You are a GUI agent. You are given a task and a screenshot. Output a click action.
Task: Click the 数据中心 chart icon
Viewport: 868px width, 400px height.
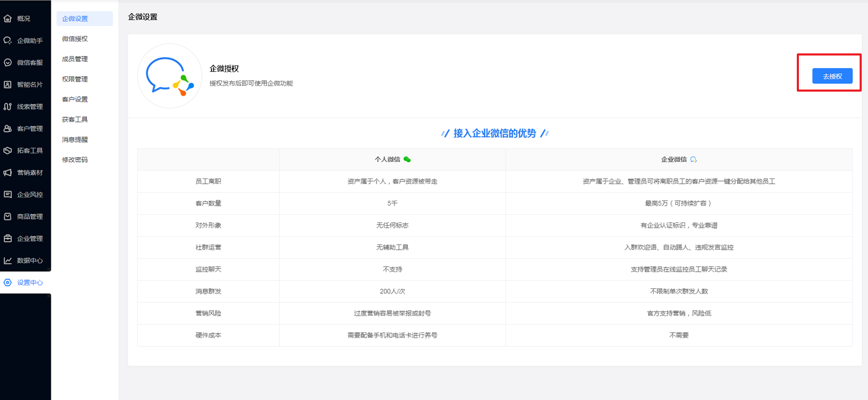[x=8, y=261]
